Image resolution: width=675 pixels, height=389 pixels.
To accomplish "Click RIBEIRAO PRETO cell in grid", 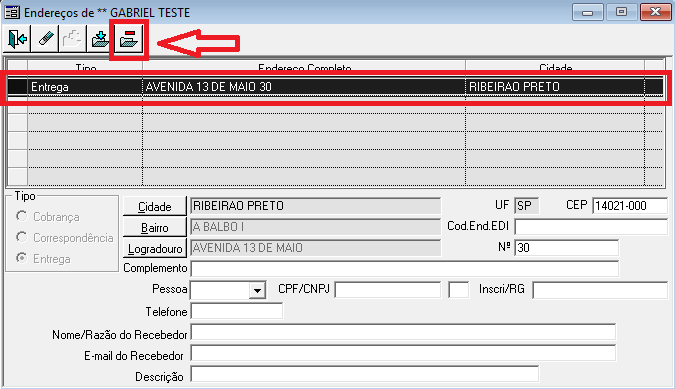I will pyautogui.click(x=555, y=86).
